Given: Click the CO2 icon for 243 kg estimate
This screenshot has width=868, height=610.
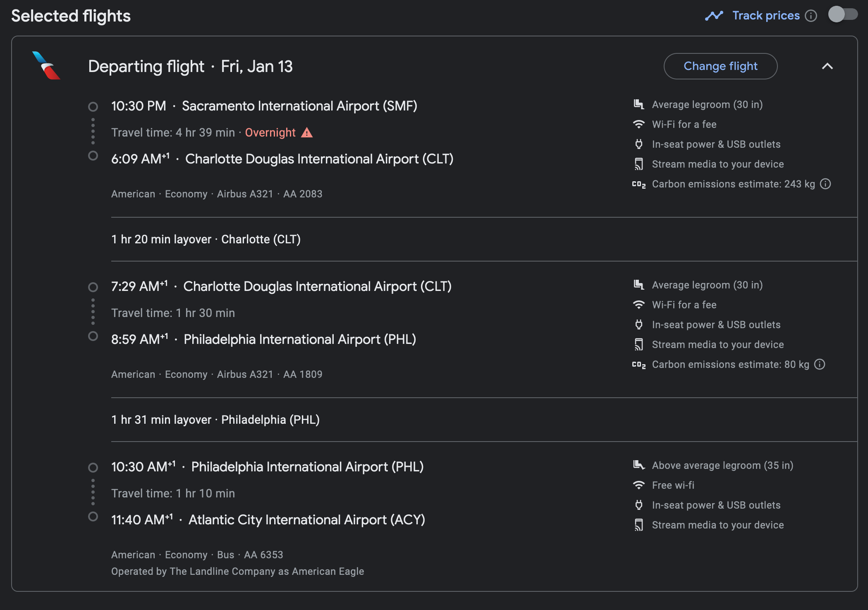Looking at the screenshot, I should [639, 184].
